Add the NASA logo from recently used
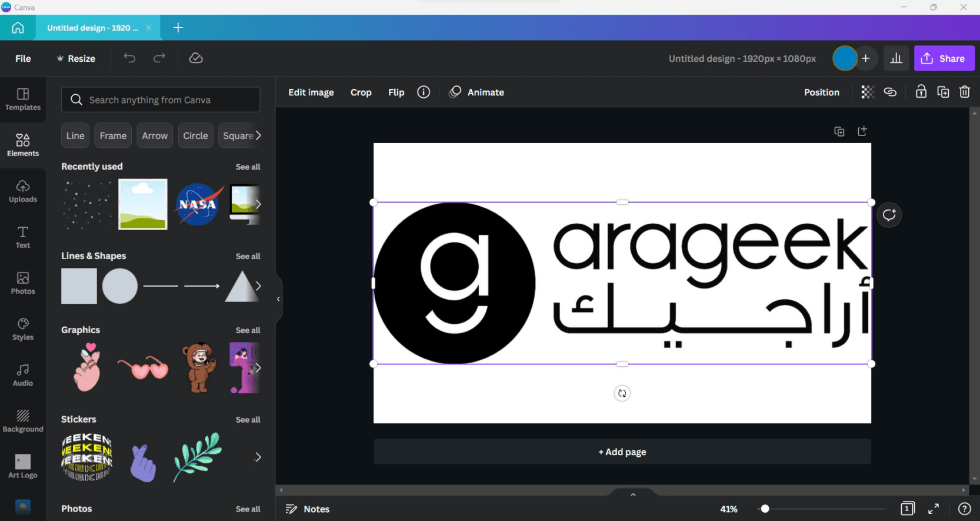The width and height of the screenshot is (980, 521). (x=199, y=204)
